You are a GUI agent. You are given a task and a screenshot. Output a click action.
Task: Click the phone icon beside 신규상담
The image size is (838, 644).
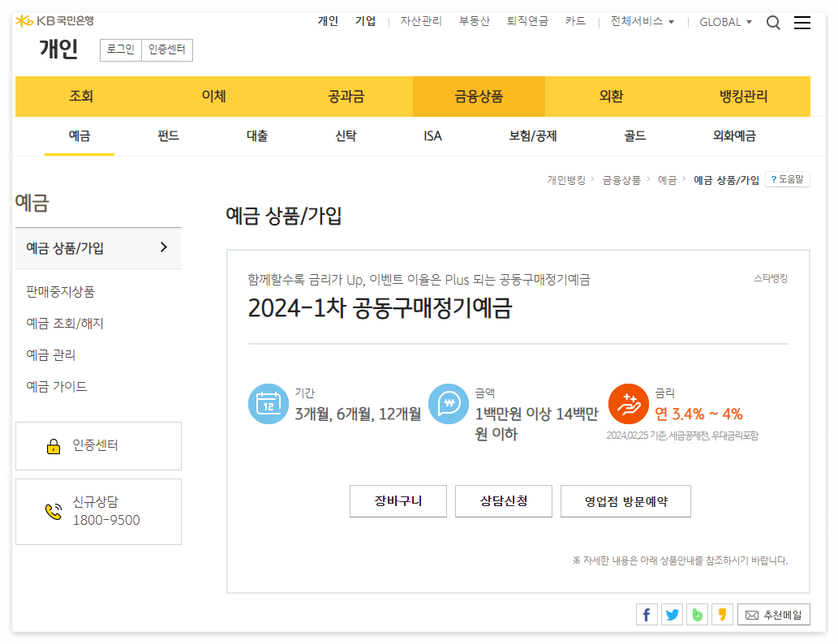pyautogui.click(x=54, y=511)
